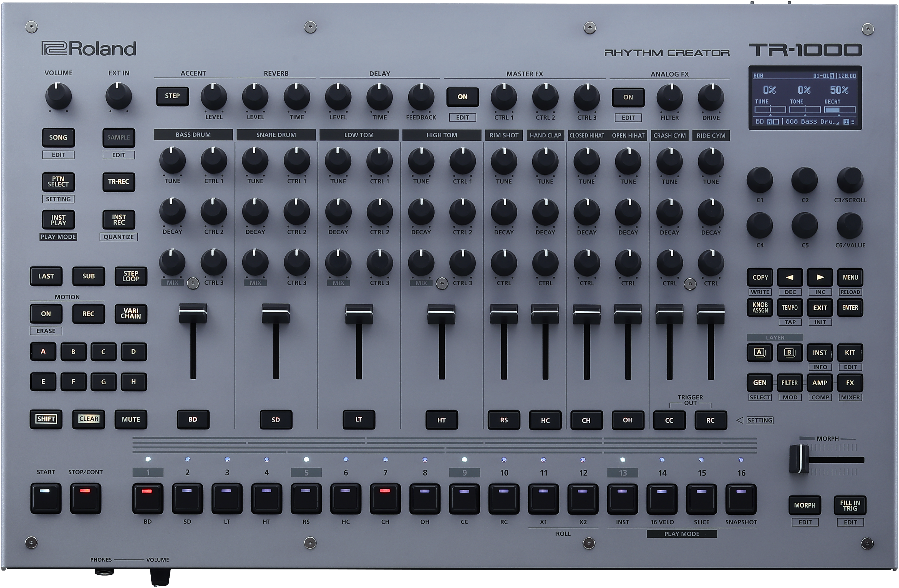
Task: Open PTN SELECT button
Action: pyautogui.click(x=58, y=182)
